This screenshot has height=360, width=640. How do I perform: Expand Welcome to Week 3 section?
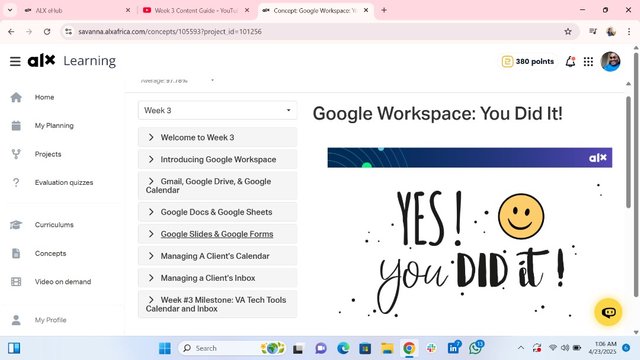tap(218, 137)
